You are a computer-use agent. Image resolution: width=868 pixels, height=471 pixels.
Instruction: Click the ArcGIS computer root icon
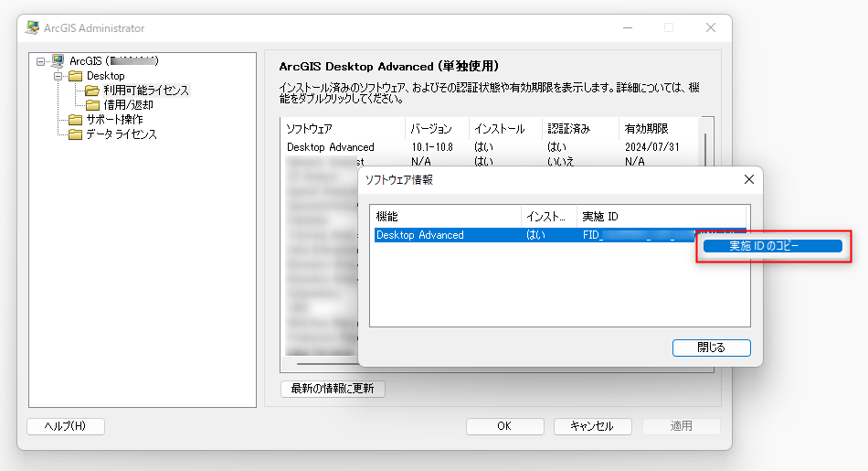(x=58, y=60)
